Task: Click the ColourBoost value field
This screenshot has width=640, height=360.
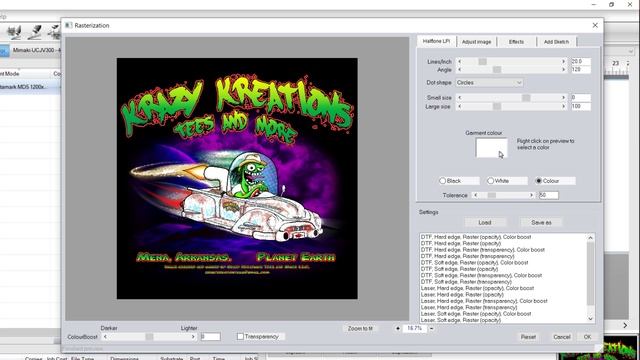Action: pyautogui.click(x=211, y=337)
